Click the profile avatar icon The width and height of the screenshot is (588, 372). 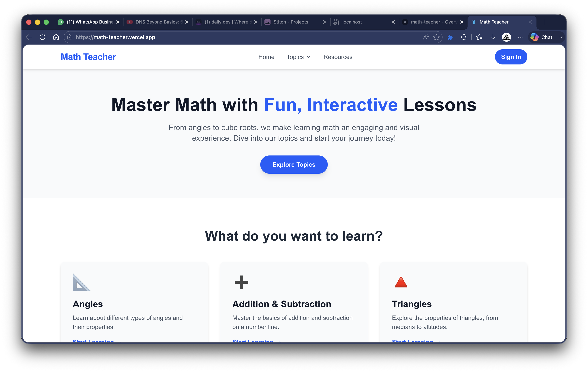tap(506, 37)
